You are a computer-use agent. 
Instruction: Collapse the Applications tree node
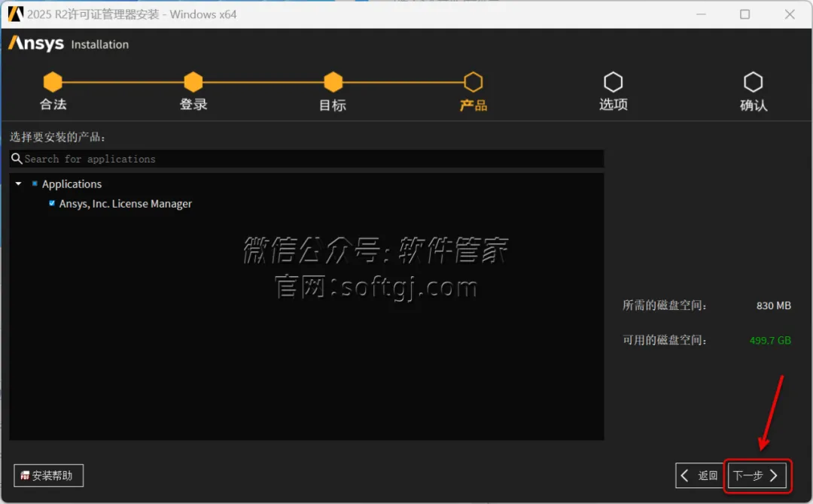click(19, 184)
